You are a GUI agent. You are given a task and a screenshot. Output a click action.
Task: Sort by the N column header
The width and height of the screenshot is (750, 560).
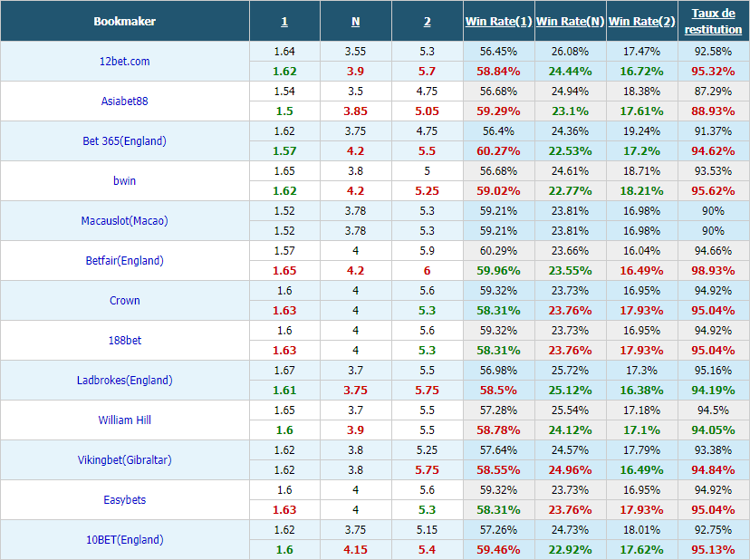pyautogui.click(x=355, y=22)
